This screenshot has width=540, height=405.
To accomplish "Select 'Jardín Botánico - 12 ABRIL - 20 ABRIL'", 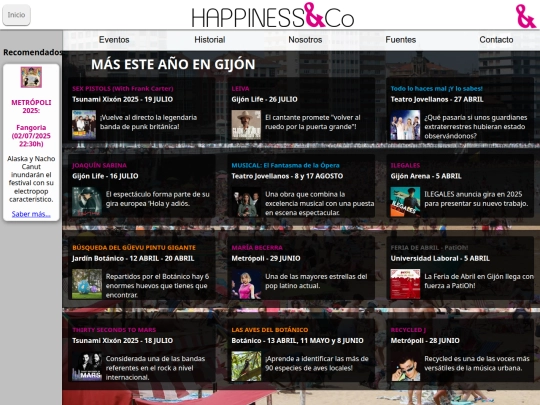I will pos(133,258).
